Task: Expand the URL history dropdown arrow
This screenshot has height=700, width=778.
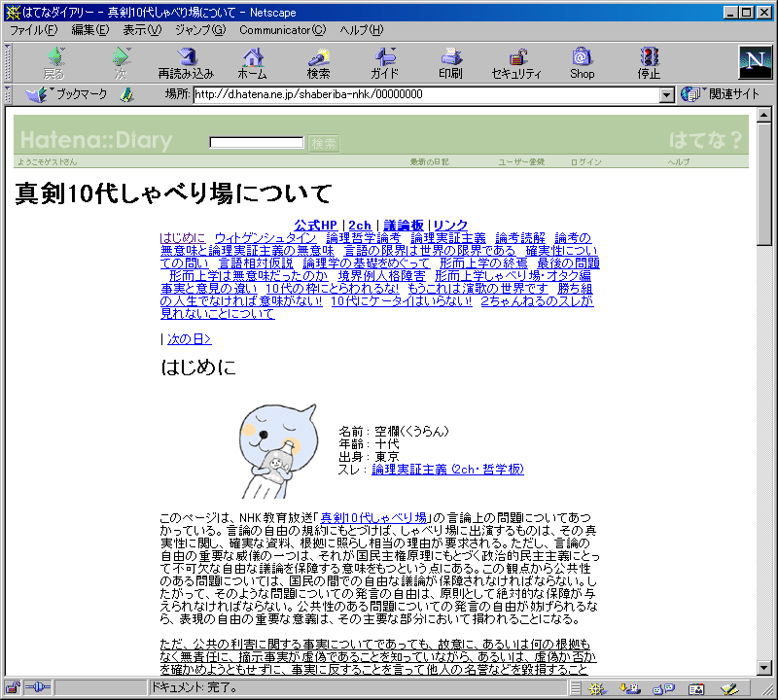Action: [x=667, y=94]
